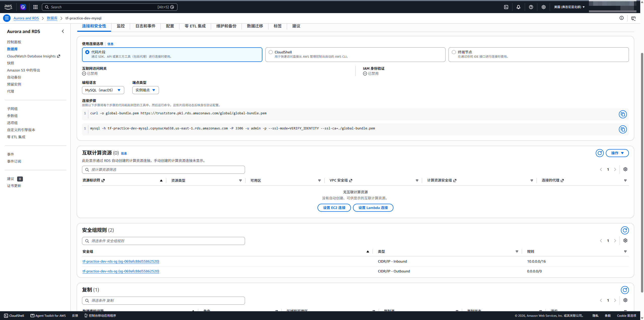Click the 设置 Lambda 连接 button

[x=373, y=208]
